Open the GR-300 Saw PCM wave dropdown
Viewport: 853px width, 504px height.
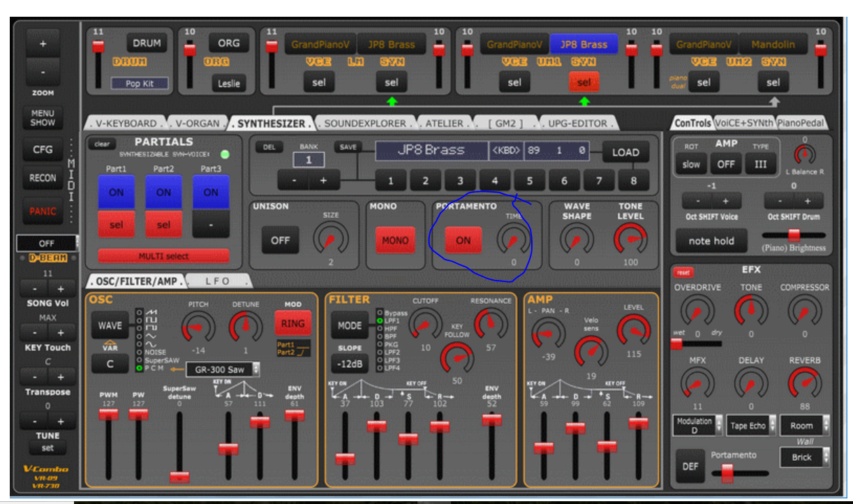[223, 369]
